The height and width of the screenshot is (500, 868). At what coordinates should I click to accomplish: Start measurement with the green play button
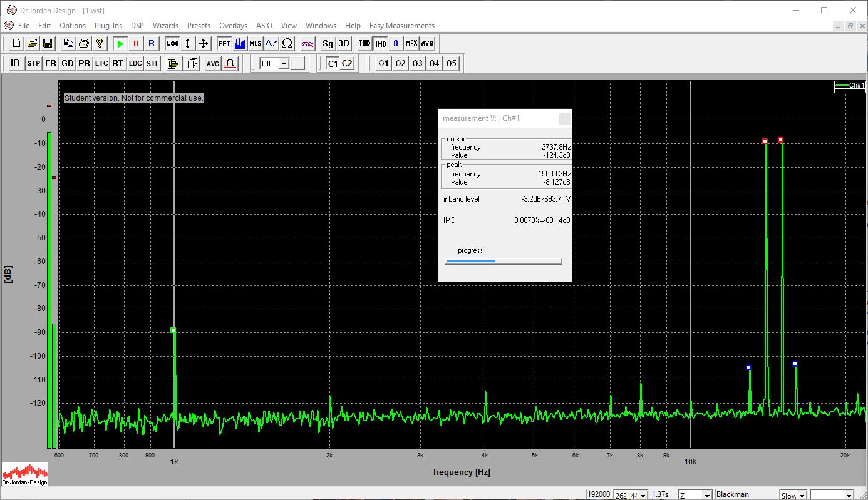pyautogui.click(x=120, y=44)
